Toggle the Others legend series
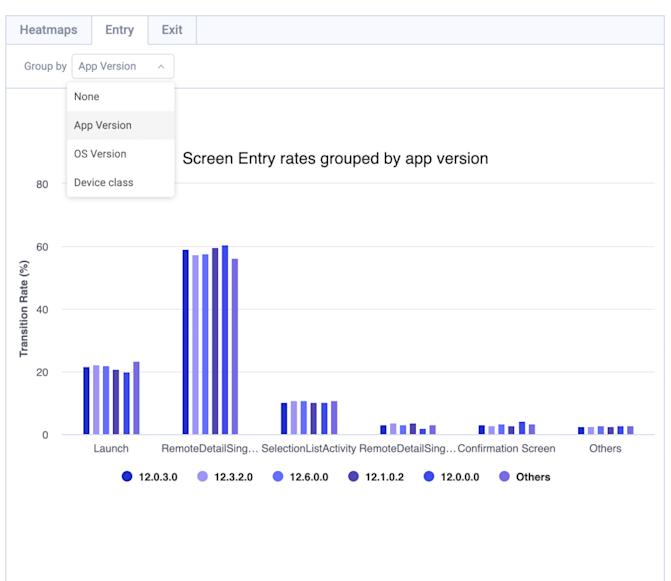This screenshot has height=581, width=671. click(x=525, y=477)
